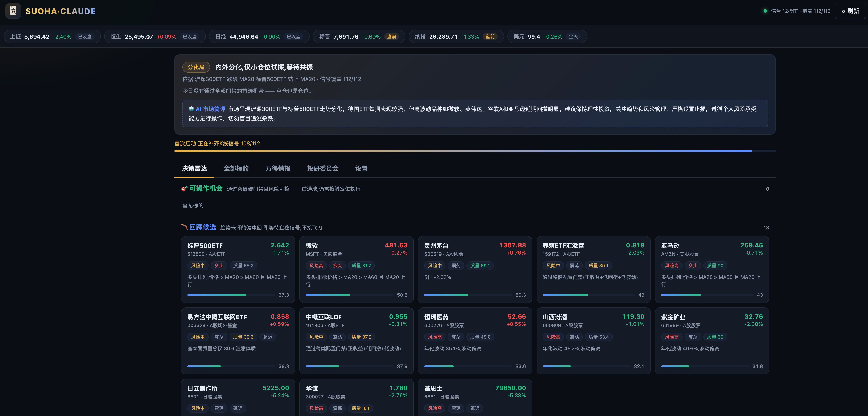Click price 1307.88 on 贵州茅台 card
868x416 pixels.
tap(513, 245)
